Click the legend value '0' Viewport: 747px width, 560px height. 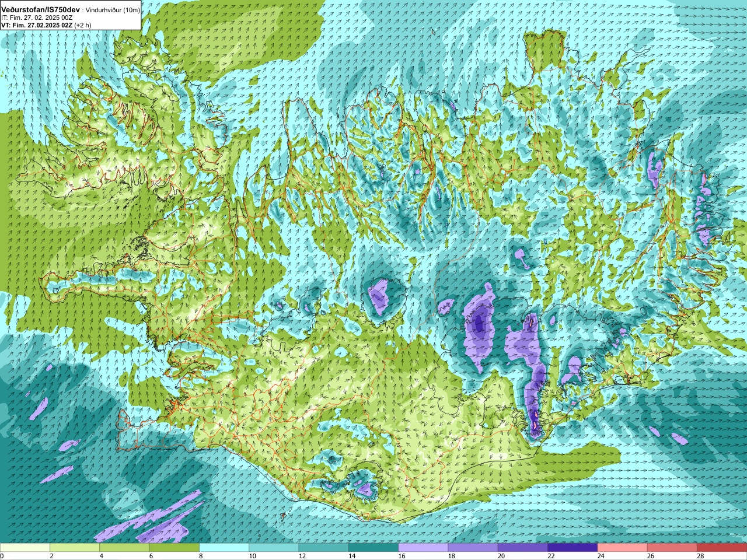pyautogui.click(x=2, y=556)
